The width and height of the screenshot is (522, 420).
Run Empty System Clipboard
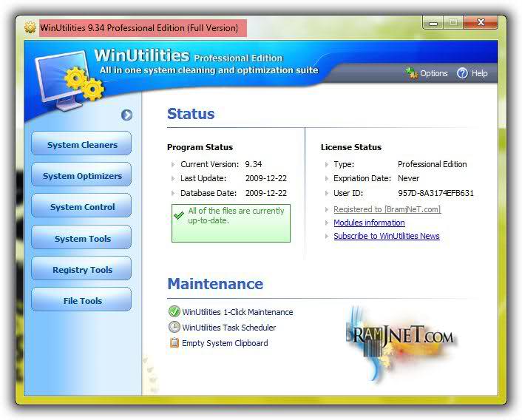pyautogui.click(x=225, y=343)
